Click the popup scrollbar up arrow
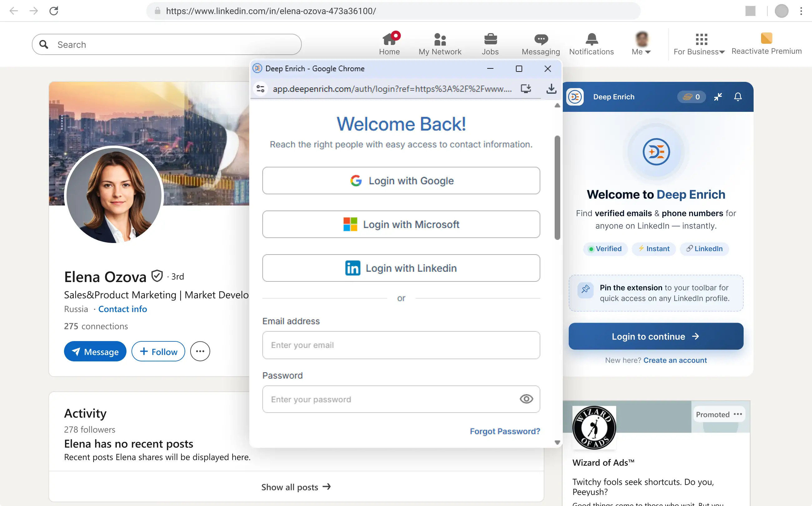The width and height of the screenshot is (812, 506). 557,106
